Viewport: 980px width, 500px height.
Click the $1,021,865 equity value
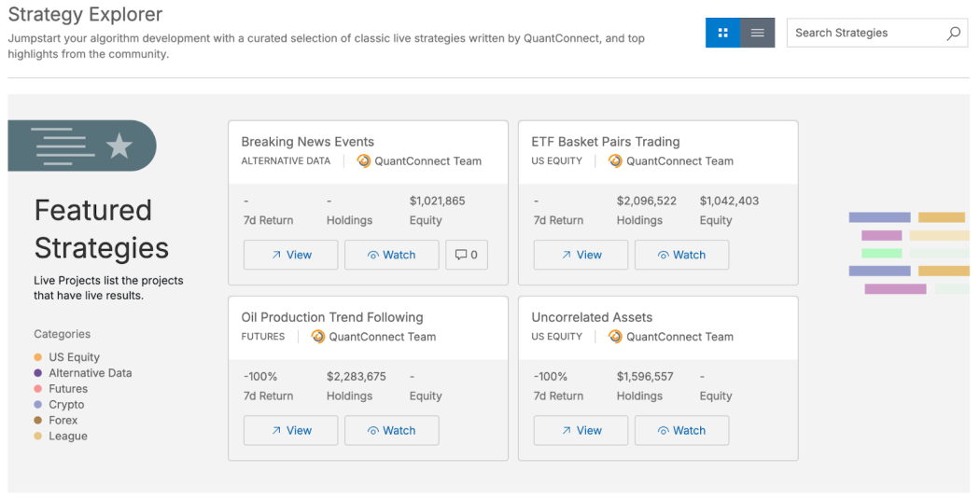(x=438, y=201)
